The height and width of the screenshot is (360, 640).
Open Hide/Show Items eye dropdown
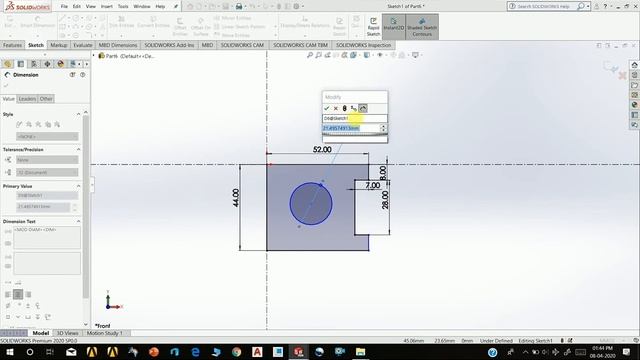coord(380,55)
